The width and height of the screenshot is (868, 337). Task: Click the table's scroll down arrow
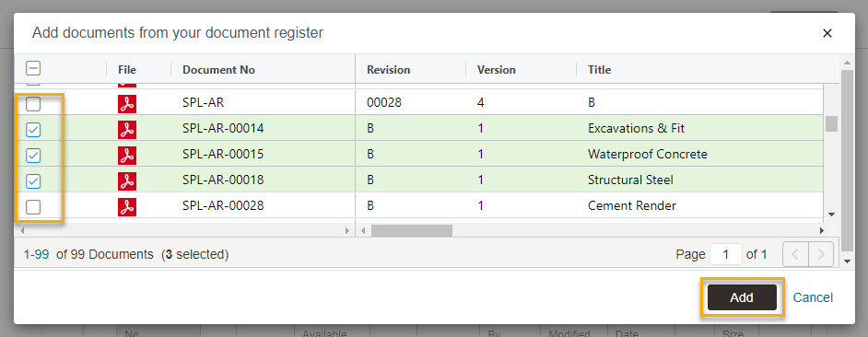click(831, 215)
